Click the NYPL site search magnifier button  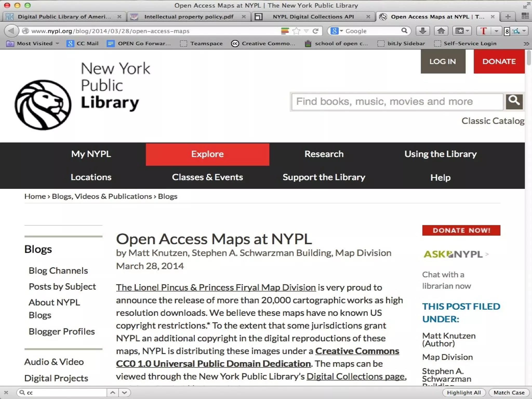(514, 101)
